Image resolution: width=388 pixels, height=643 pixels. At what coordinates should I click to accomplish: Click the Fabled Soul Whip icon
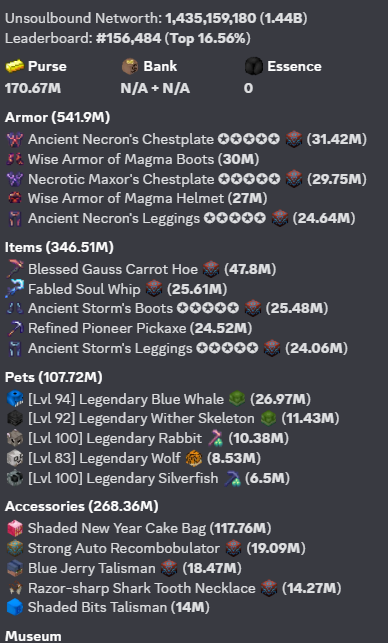(15, 289)
